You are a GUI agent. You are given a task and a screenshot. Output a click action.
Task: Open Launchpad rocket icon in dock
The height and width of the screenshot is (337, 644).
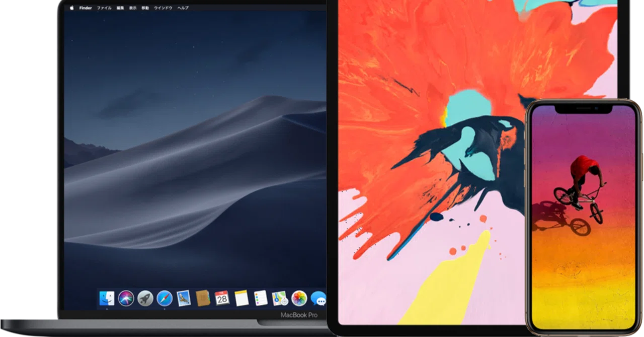pyautogui.click(x=145, y=298)
